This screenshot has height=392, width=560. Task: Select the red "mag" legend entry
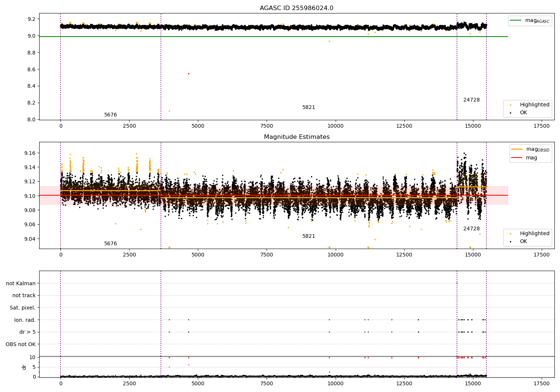click(x=524, y=158)
